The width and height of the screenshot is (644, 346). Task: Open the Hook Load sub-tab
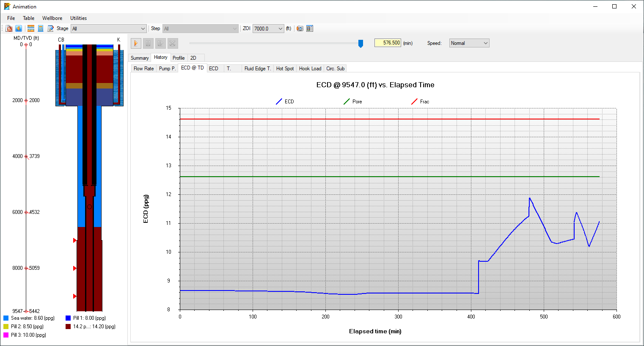[x=310, y=69]
